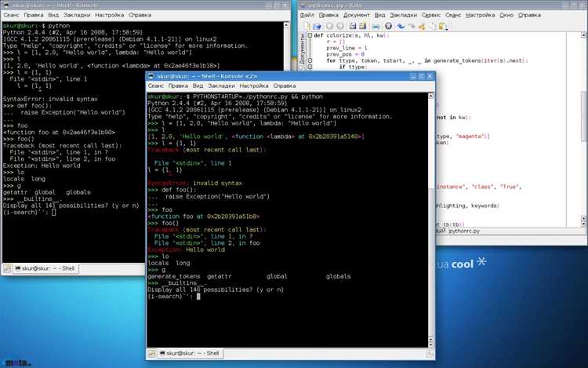Click the Save As icon in Kate toolbar
This screenshot has width=588, height=368.
coord(362,26)
